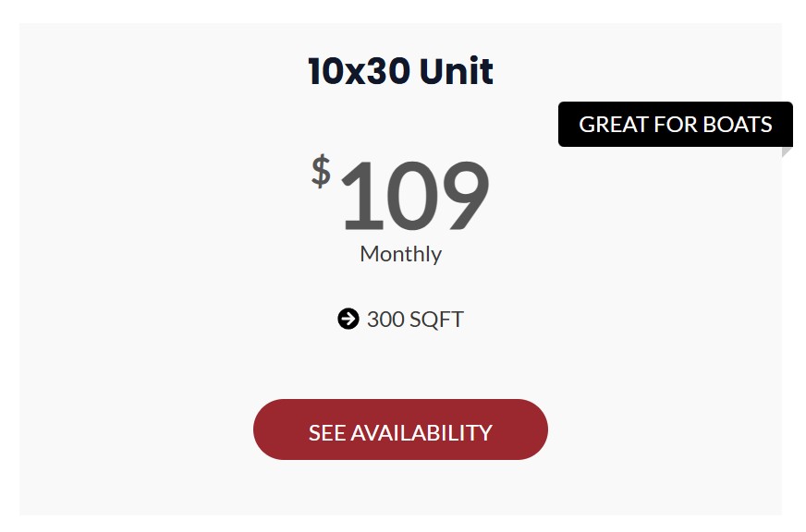Click the SEE AVAILABILITY button

(x=400, y=429)
